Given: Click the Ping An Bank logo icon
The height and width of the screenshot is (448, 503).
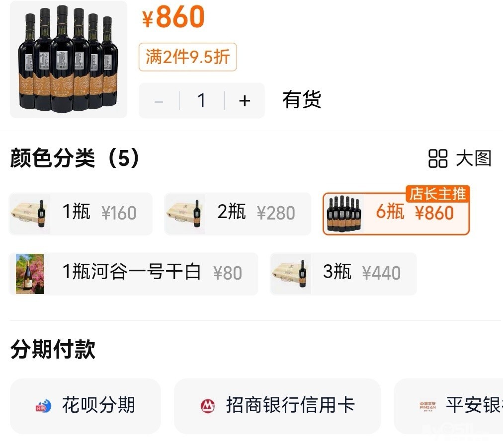Looking at the screenshot, I should (x=428, y=406).
